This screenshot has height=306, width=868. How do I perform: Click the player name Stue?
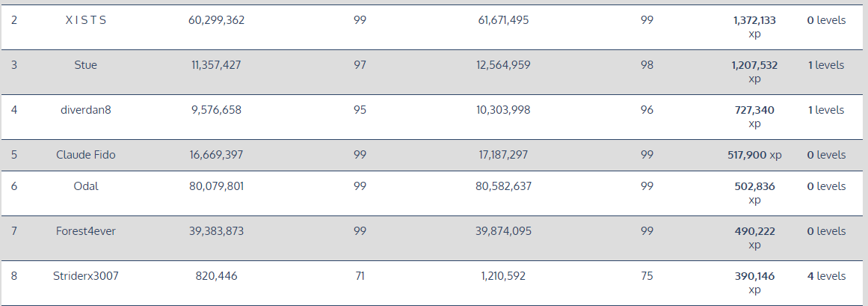click(x=86, y=65)
